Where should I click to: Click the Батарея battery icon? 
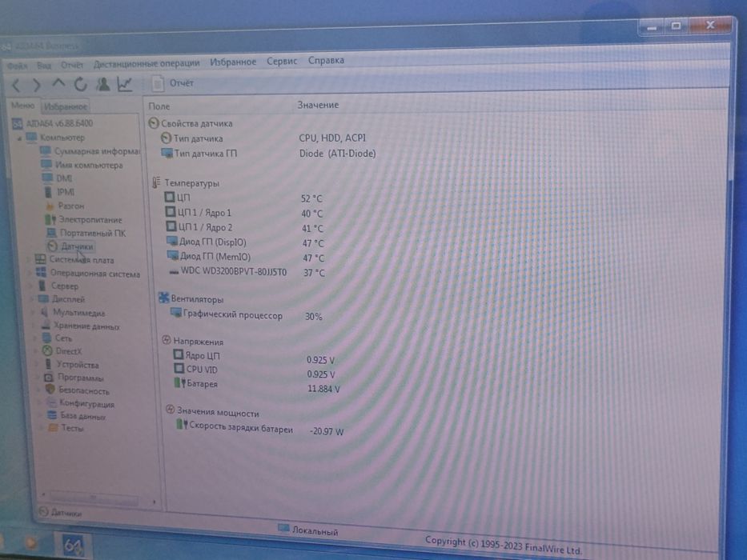tap(179, 382)
